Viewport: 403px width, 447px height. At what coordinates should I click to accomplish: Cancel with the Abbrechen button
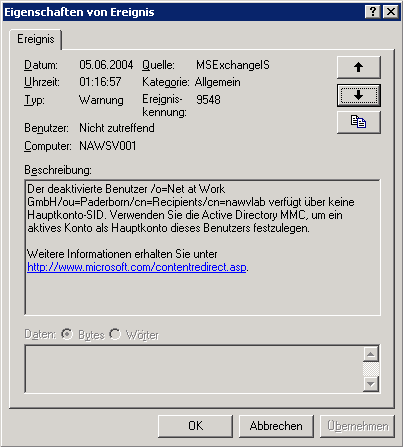coord(276,426)
